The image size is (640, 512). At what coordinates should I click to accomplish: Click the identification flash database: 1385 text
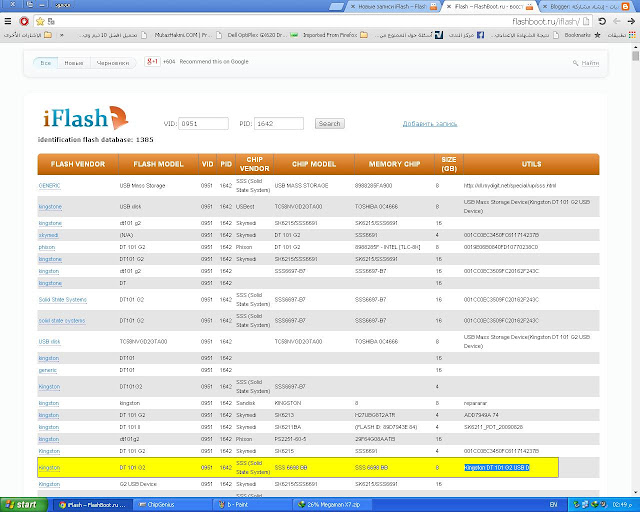tap(96, 140)
